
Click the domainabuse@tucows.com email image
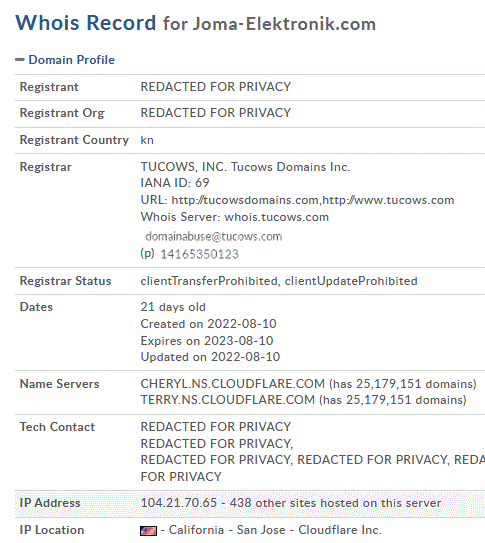[x=214, y=237]
